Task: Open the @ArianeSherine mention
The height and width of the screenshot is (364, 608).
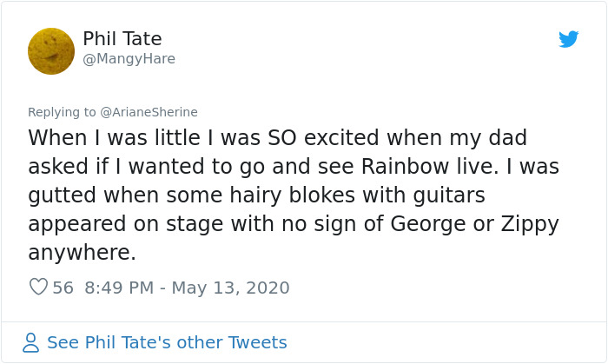Action: coord(149,112)
